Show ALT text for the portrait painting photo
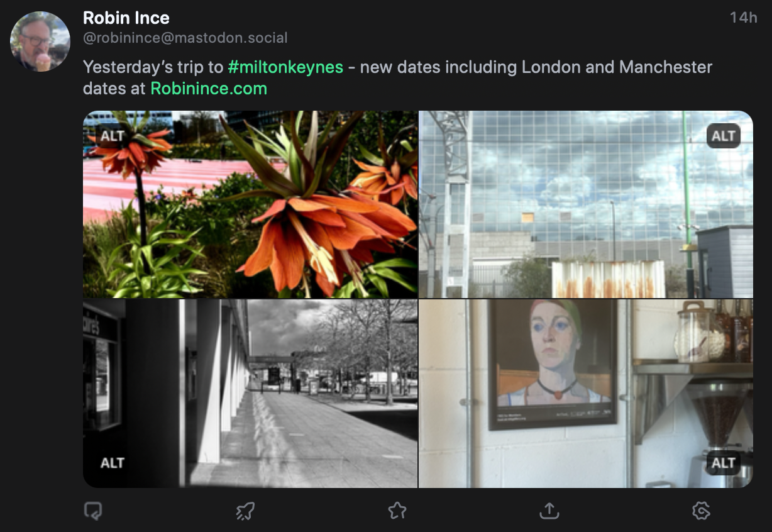The image size is (772, 532). (723, 463)
